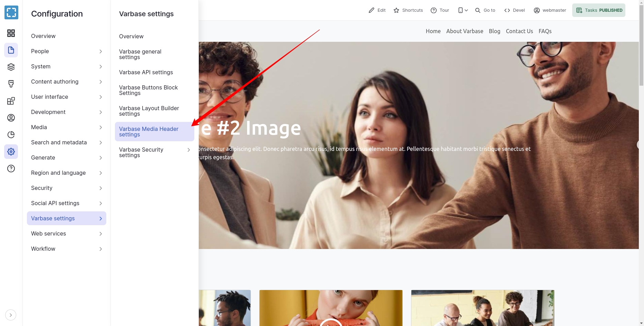The height and width of the screenshot is (326, 644).
Task: Expand the Varbase Security settings submenu
Action: [189, 150]
